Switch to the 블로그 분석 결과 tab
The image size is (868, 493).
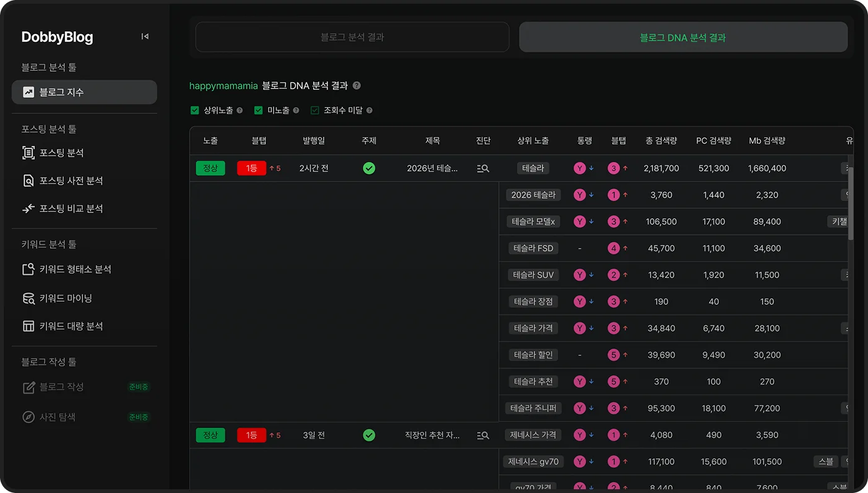[x=352, y=37]
